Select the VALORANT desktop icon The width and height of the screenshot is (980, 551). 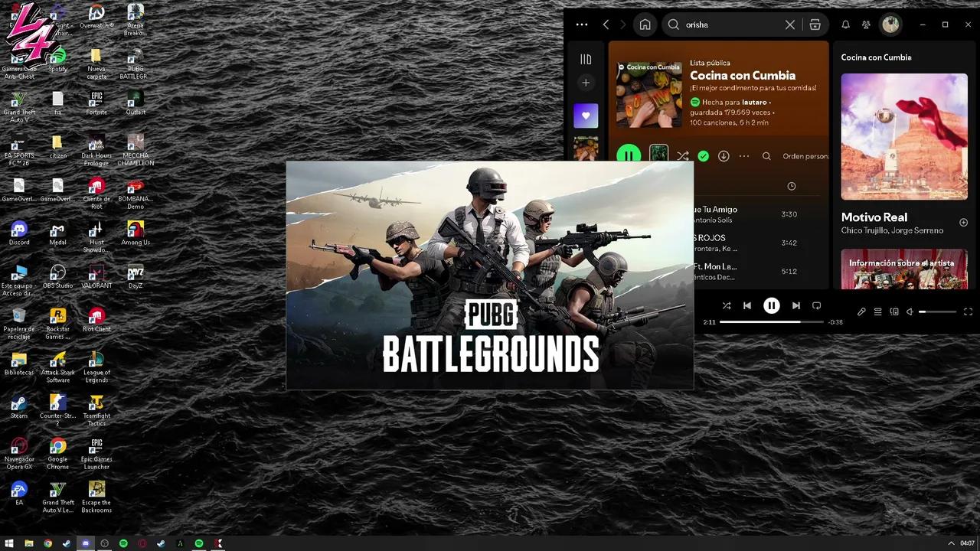(96, 277)
